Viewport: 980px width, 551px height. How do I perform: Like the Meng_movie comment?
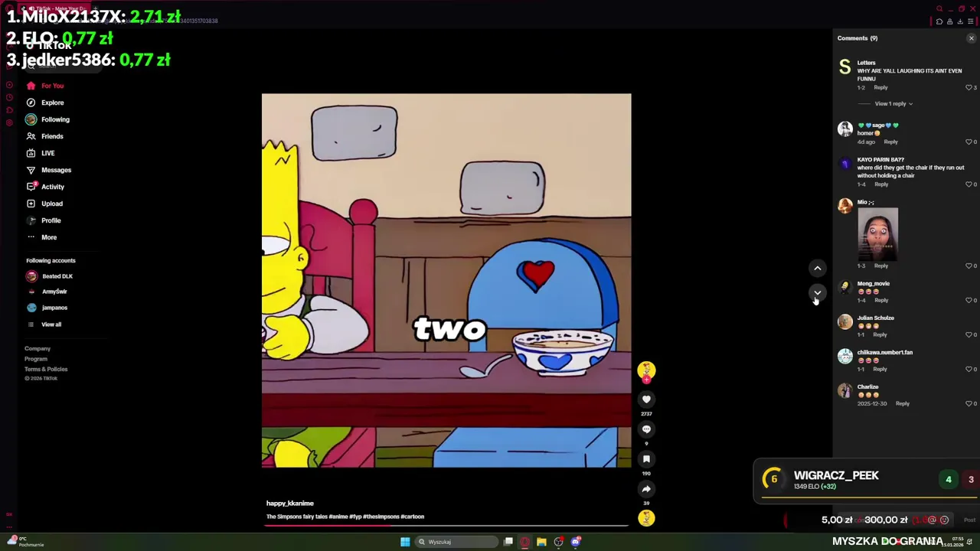pos(969,301)
